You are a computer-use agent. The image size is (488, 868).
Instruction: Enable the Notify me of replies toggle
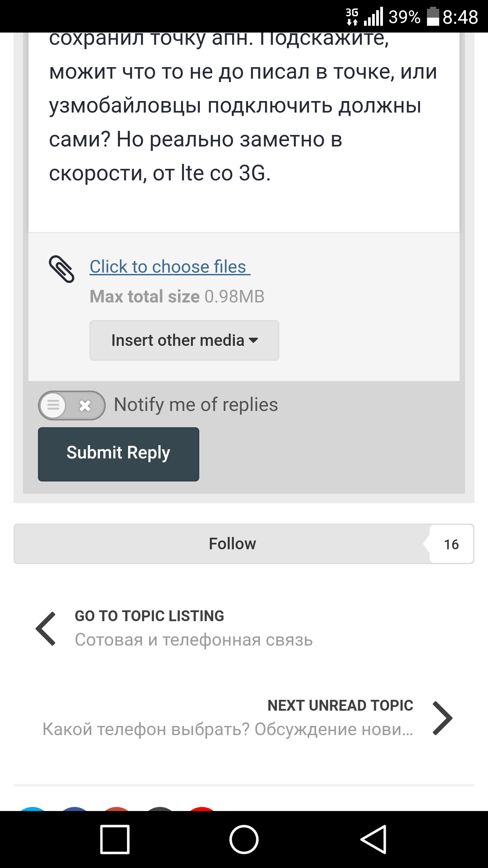pyautogui.click(x=72, y=405)
